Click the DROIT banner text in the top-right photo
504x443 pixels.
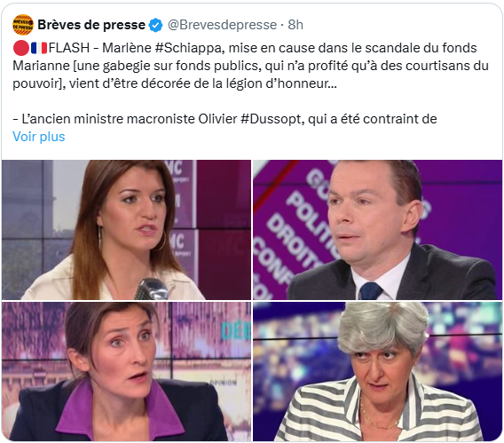291,241
